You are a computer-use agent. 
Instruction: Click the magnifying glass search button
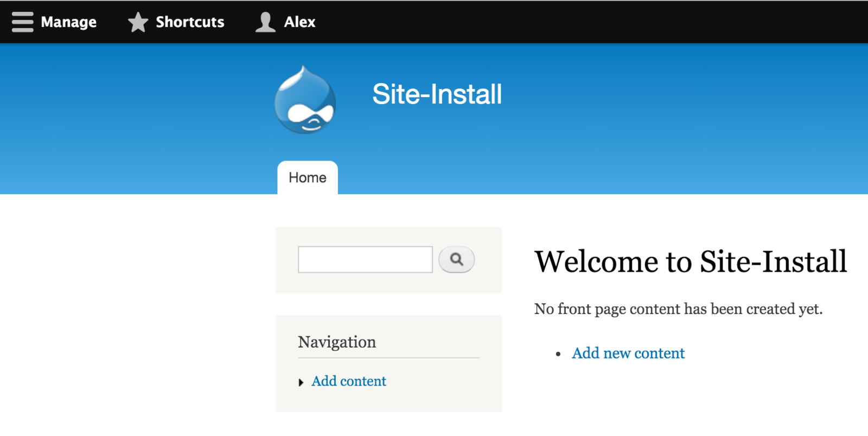(456, 260)
